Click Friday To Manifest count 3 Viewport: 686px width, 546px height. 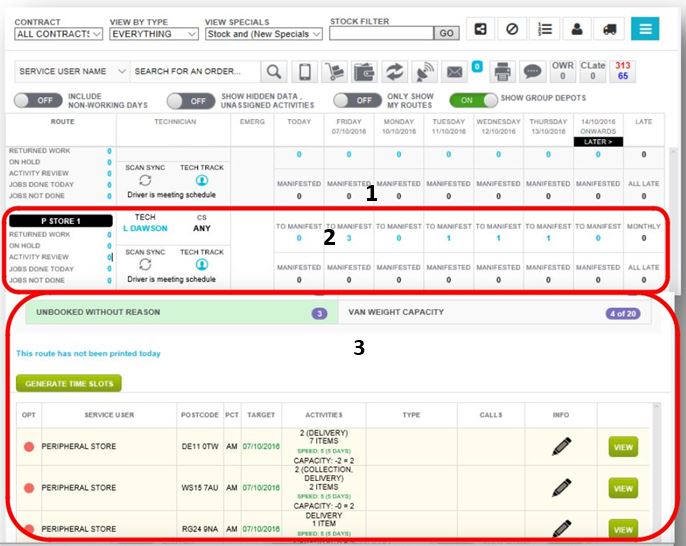pyautogui.click(x=349, y=238)
